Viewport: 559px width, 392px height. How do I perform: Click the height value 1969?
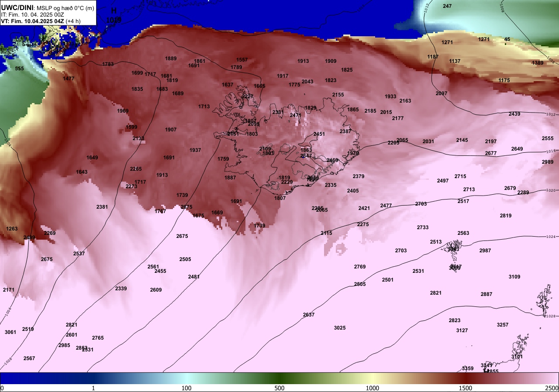tap(123, 111)
